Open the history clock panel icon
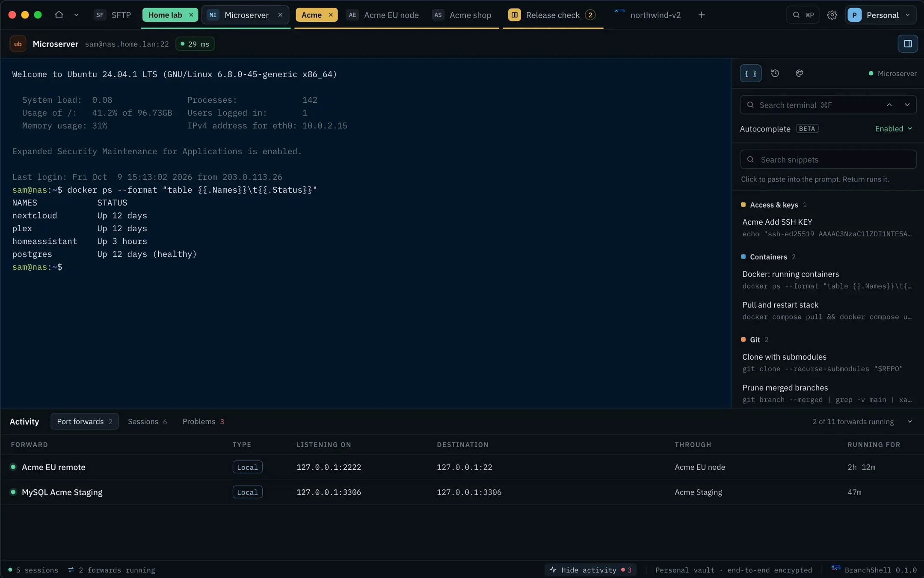Image resolution: width=924 pixels, height=578 pixels. (x=775, y=74)
